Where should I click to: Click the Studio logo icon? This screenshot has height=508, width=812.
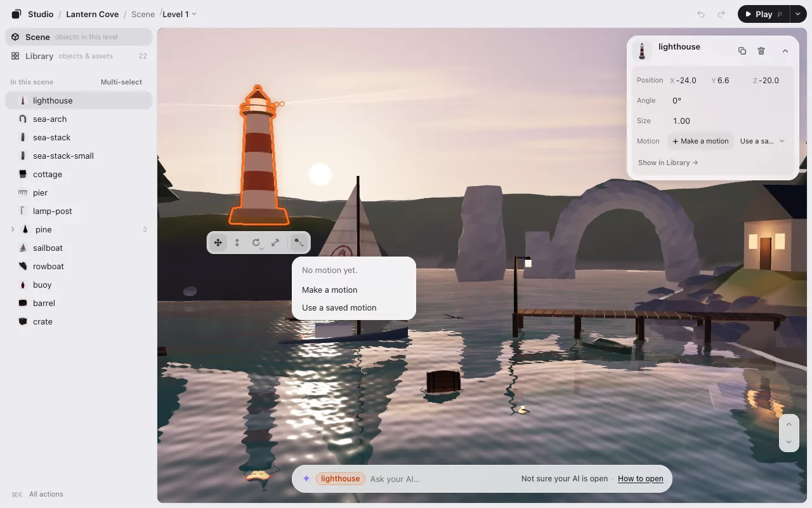(16, 14)
